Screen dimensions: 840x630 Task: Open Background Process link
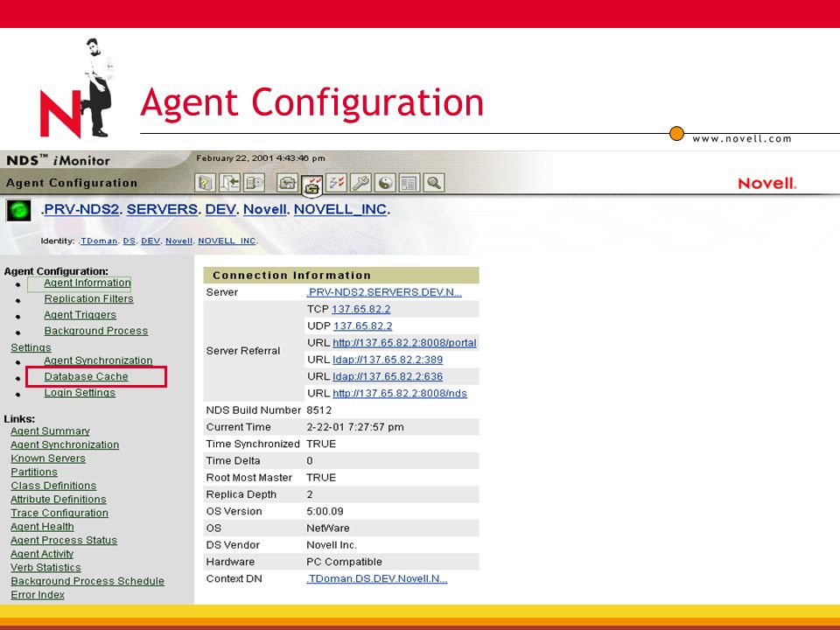pyautogui.click(x=96, y=331)
